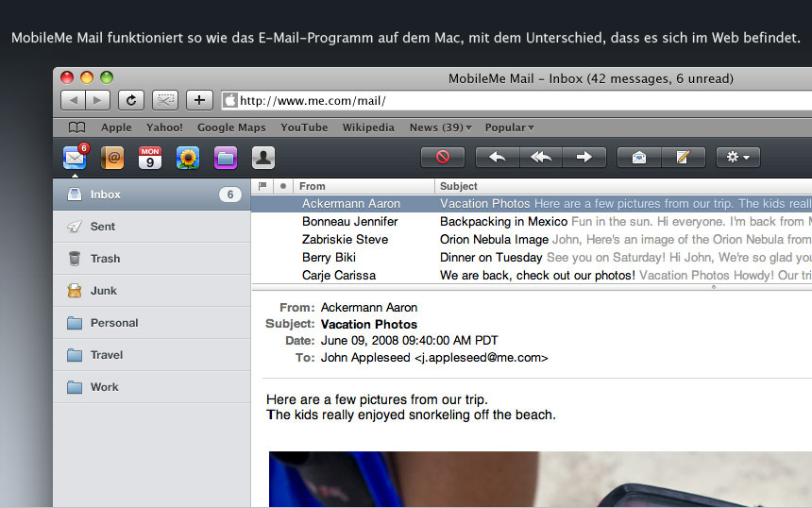Click the Inbox unread count badge 6

(x=230, y=195)
